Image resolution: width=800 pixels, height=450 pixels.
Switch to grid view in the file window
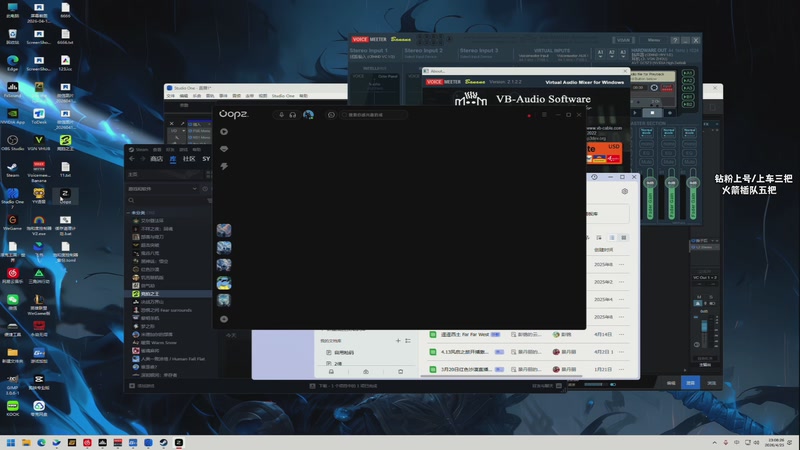[x=623, y=238]
